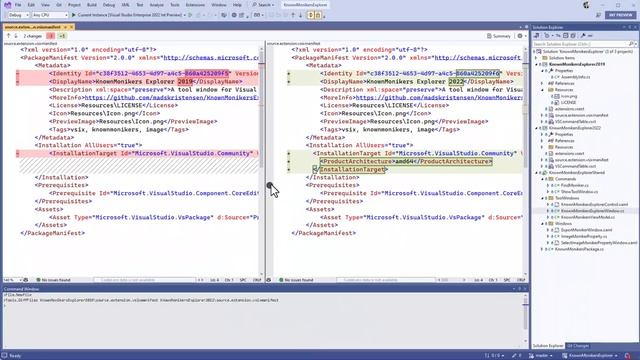Open the GitHub MoreInfo link in left pane
Screen dimensions: 640x360
[x=171, y=98]
